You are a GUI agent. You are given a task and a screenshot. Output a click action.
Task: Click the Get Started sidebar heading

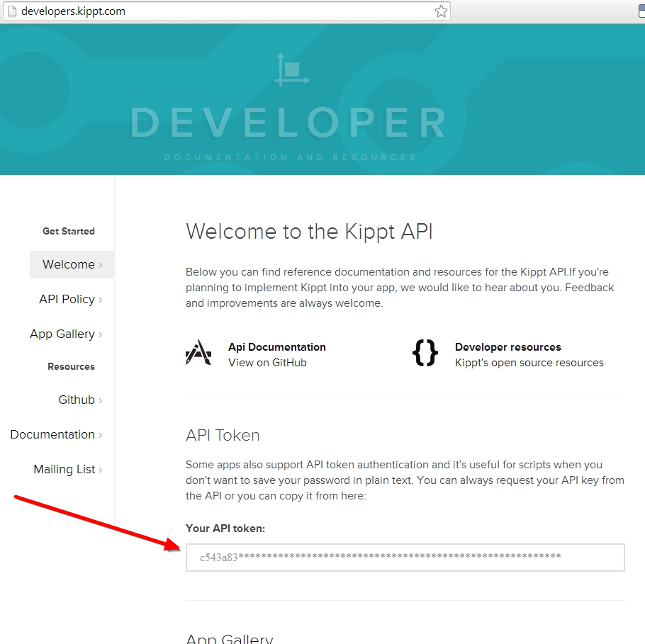click(69, 231)
